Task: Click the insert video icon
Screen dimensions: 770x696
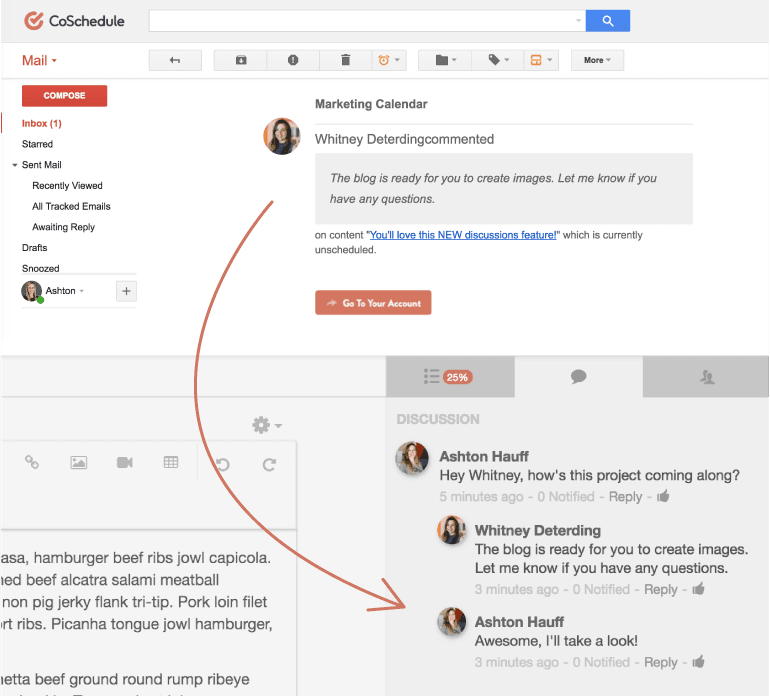Action: [x=124, y=462]
